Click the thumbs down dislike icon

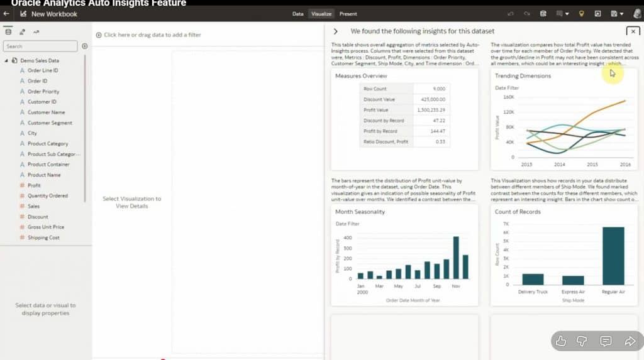coord(582,341)
